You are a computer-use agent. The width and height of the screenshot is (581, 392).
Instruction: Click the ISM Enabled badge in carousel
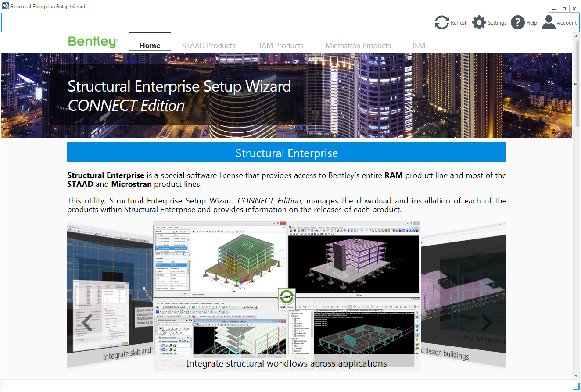tap(287, 299)
